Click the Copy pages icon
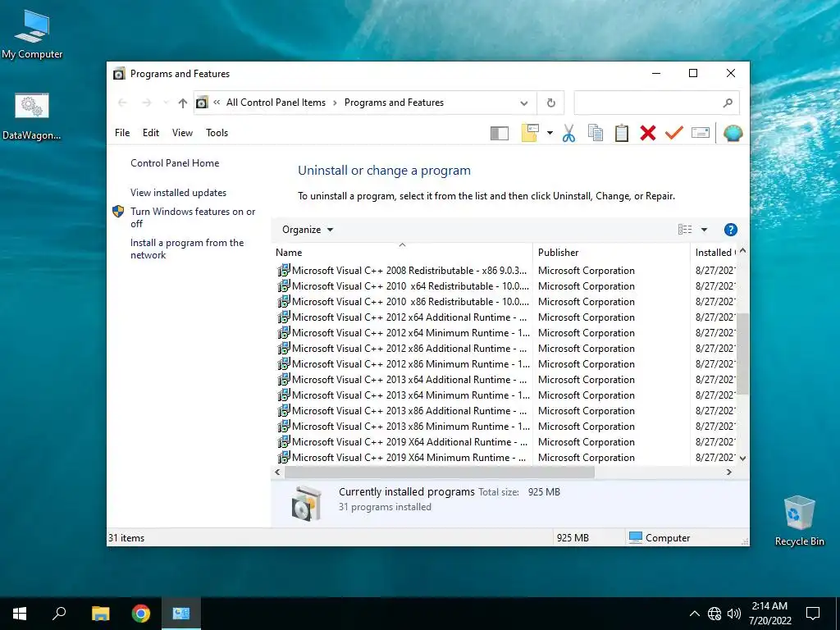Viewport: 840px width, 630px height. [596, 133]
